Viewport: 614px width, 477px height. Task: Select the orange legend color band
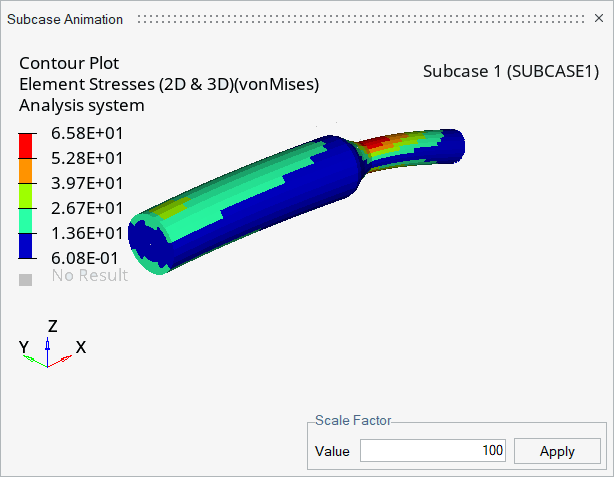[25, 171]
